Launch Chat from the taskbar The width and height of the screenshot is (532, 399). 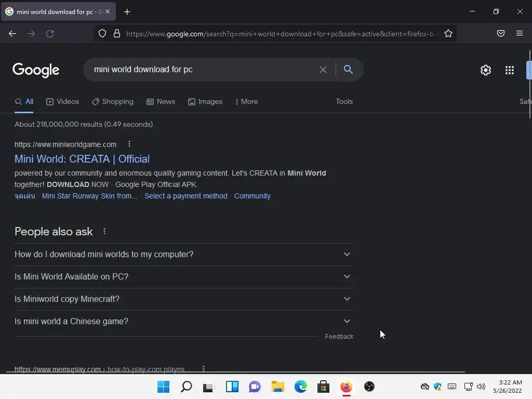[x=255, y=387]
